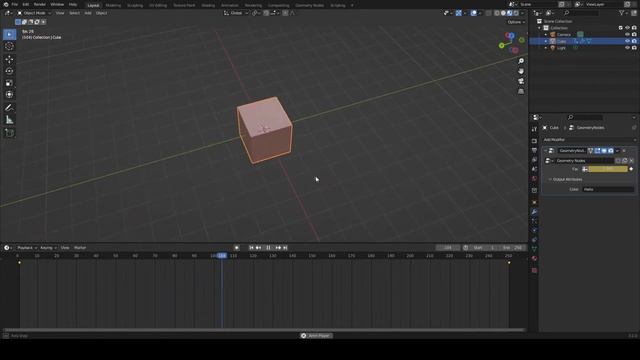Jump to the timeline end frame

[285, 248]
